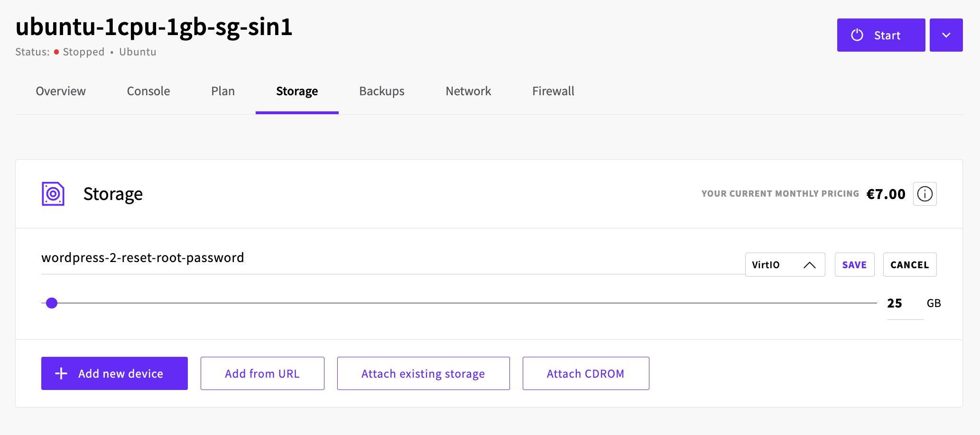Click Attach existing storage button
This screenshot has width=980, height=435.
click(423, 373)
